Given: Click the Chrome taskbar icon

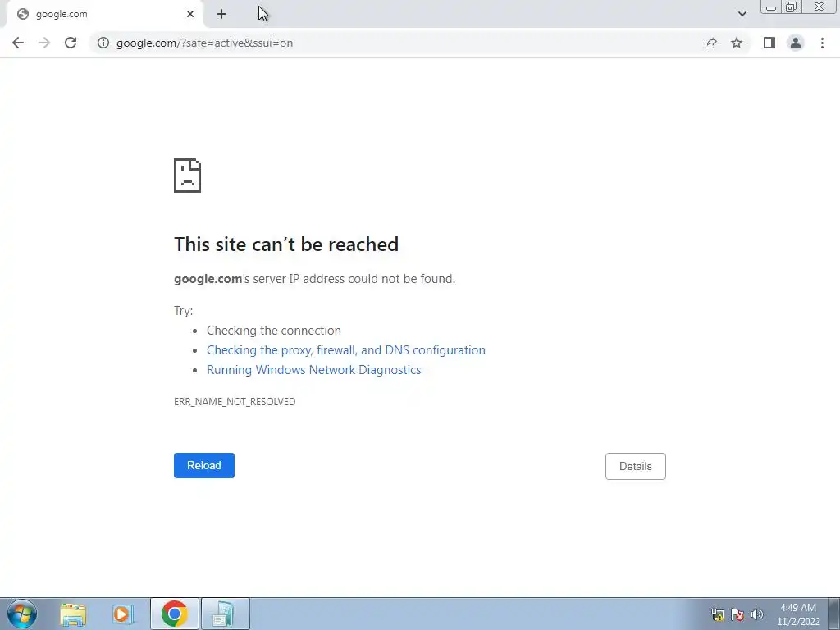Looking at the screenshot, I should tap(175, 614).
